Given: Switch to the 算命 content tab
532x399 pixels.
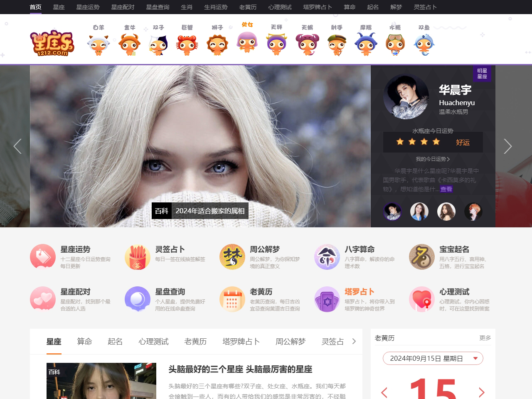Looking at the screenshot, I should click(x=84, y=341).
